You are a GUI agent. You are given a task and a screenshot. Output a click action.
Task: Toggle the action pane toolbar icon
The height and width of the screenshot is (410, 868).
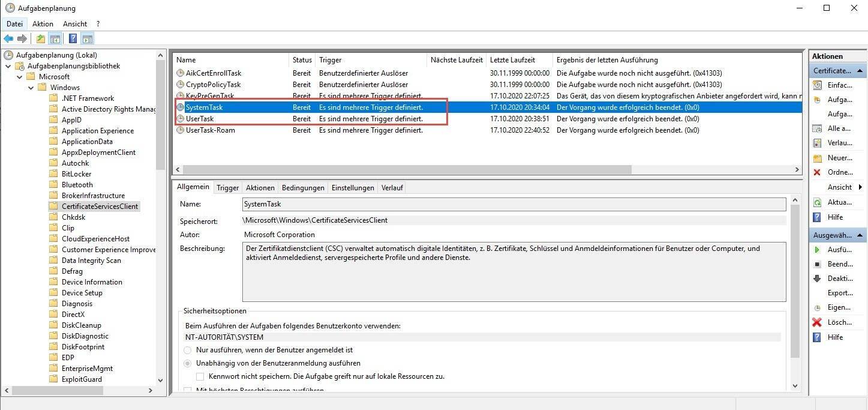88,39
